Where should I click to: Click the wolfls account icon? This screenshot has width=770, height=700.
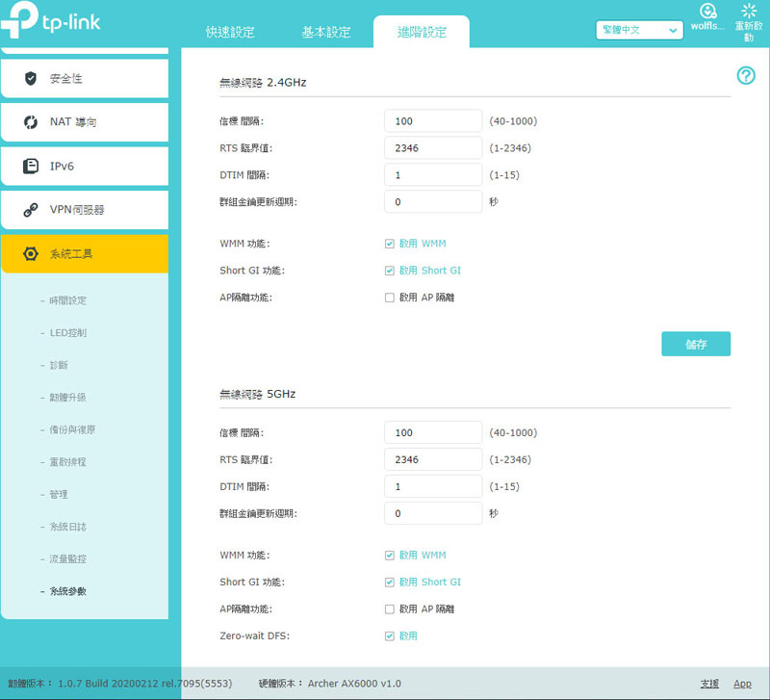[x=707, y=12]
